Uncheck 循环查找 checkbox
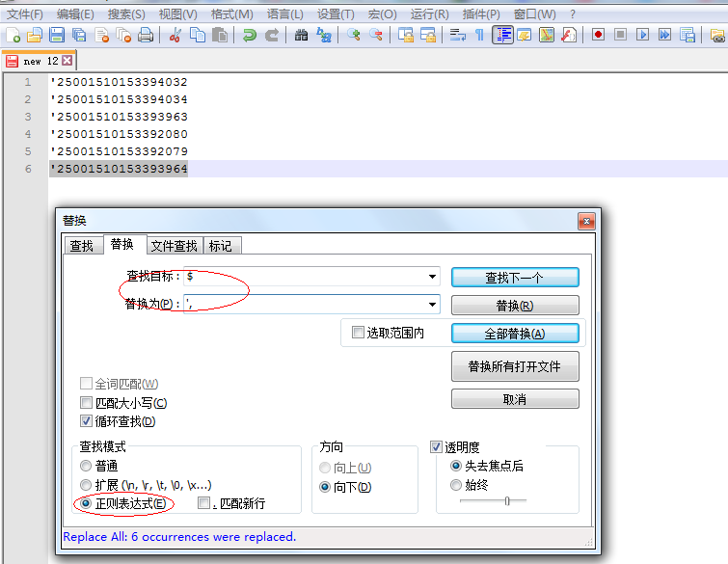 pos(86,421)
